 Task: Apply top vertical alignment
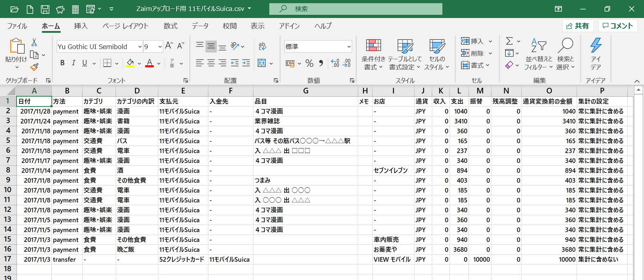tap(200, 46)
